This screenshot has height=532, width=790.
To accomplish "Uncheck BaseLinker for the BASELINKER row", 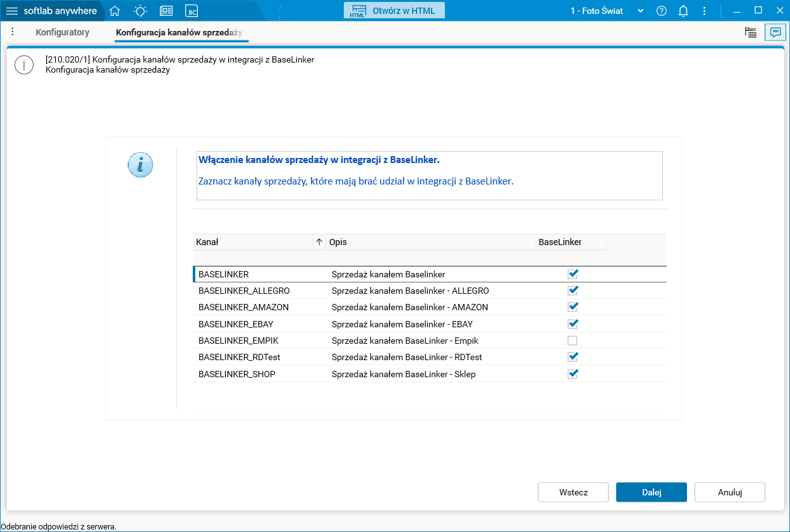I will pos(573,274).
